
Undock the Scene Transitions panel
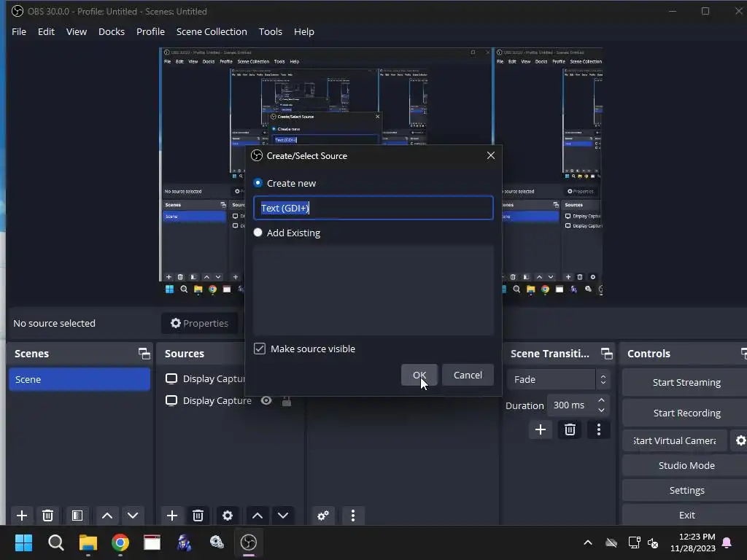(x=606, y=354)
